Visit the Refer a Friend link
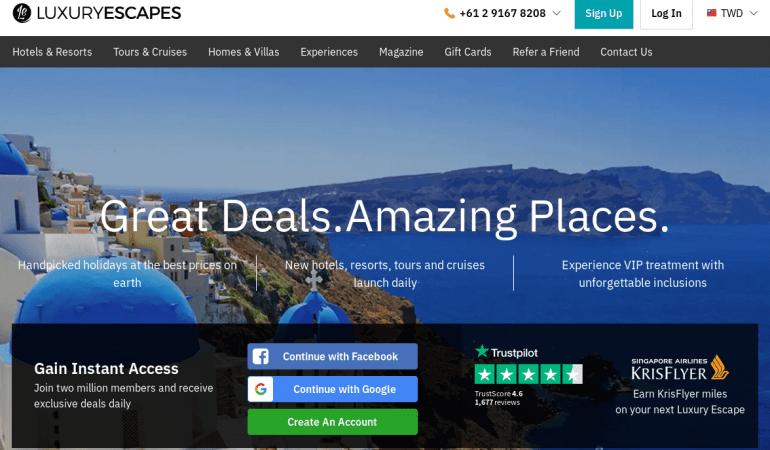 click(x=546, y=52)
